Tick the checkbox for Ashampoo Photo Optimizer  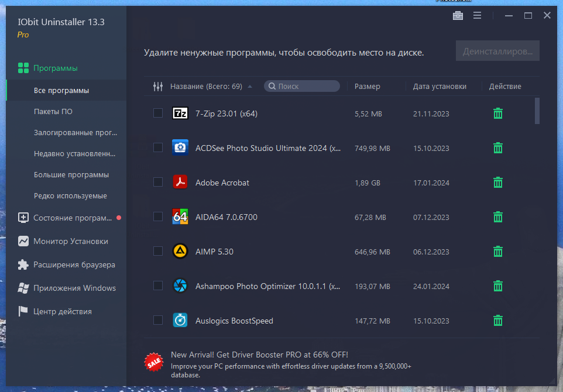coord(158,286)
